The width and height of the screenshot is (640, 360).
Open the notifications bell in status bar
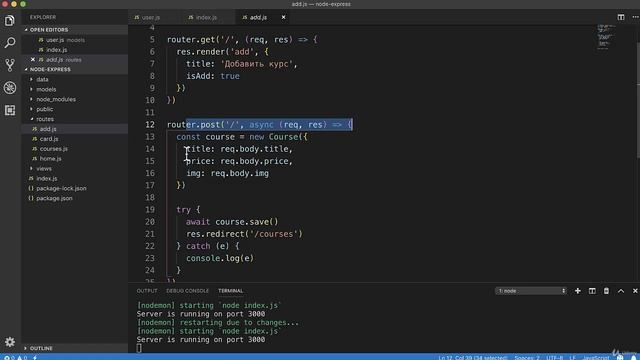coord(634,357)
